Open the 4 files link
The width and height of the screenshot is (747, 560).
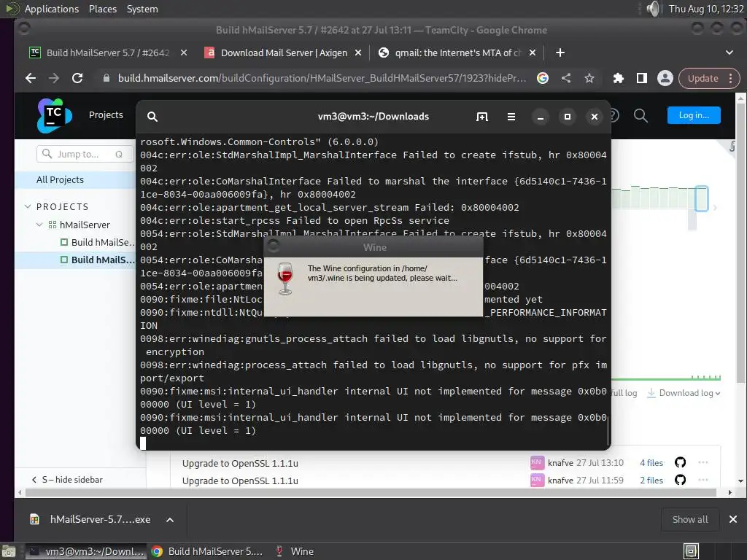pos(651,462)
